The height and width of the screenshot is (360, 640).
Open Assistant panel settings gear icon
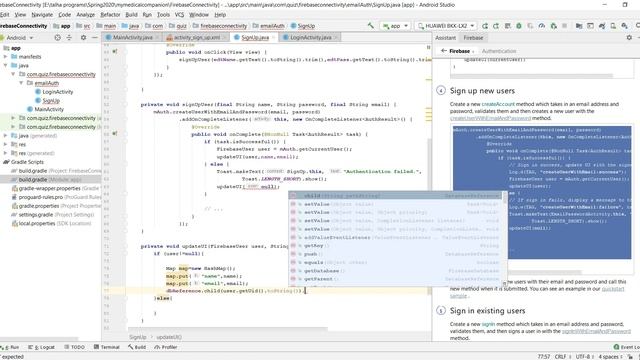pyautogui.click(x=629, y=38)
